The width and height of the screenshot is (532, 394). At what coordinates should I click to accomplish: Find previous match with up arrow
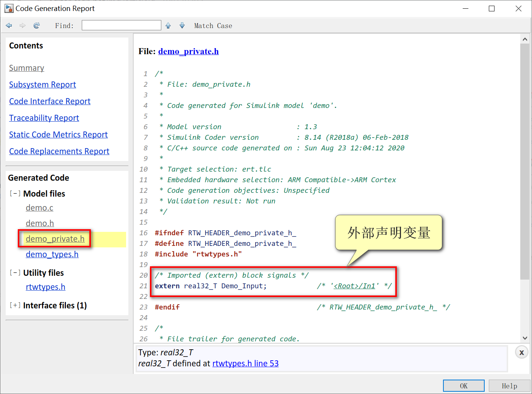168,25
